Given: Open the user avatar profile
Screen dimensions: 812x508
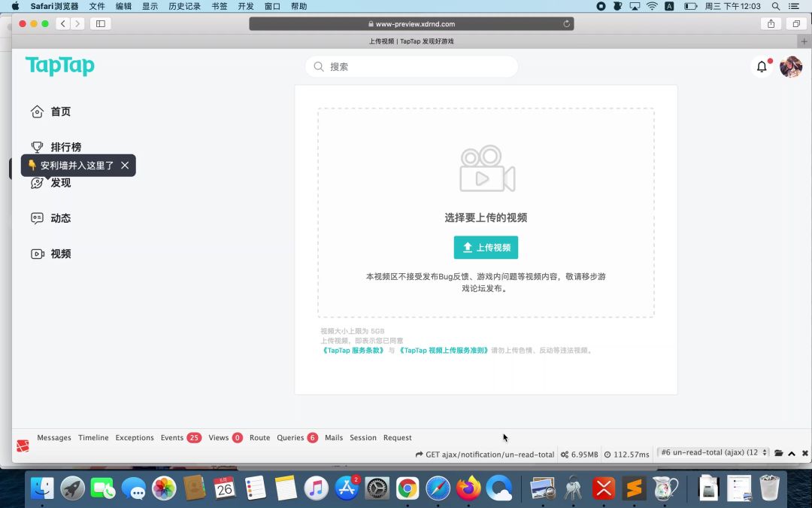Looking at the screenshot, I should (x=790, y=67).
